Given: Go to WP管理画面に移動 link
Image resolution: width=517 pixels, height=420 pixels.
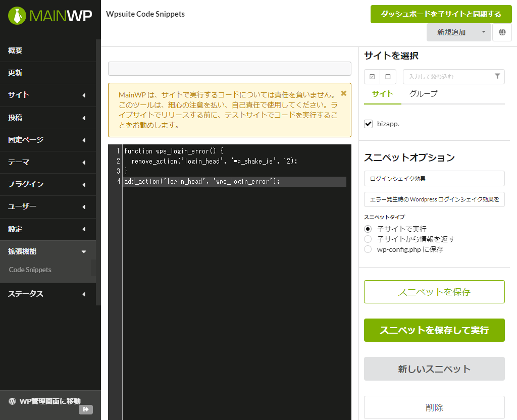Looking at the screenshot, I should coord(50,401).
